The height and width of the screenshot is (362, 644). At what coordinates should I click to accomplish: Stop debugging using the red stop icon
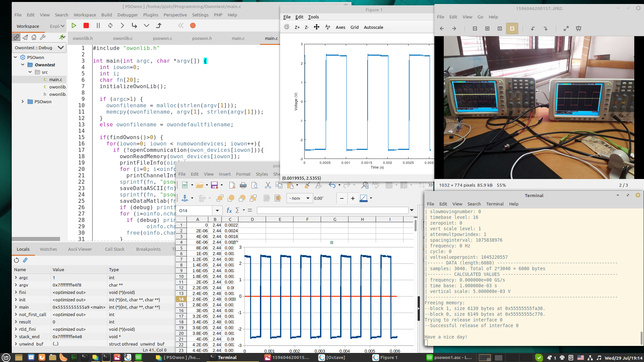(x=86, y=25)
